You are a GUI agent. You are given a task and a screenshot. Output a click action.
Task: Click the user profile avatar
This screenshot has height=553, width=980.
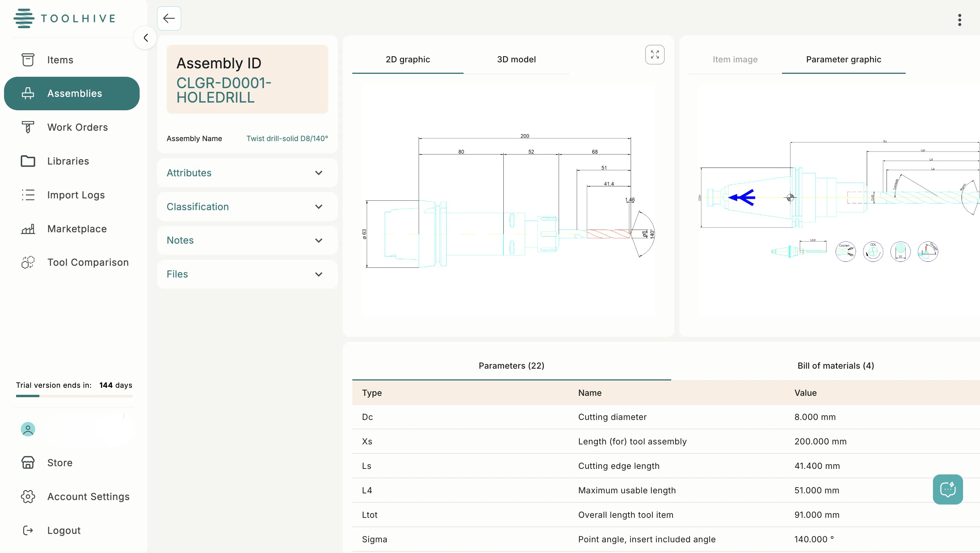28,429
